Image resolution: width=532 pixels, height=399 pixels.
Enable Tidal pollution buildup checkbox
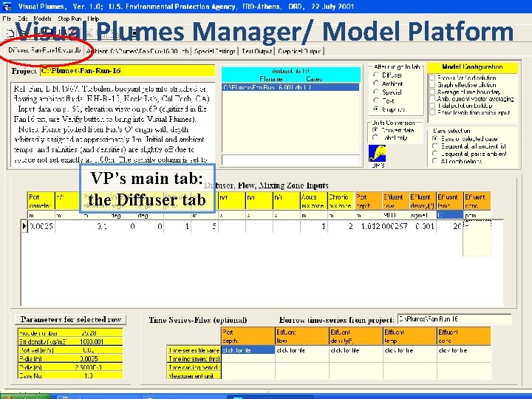pos(432,106)
